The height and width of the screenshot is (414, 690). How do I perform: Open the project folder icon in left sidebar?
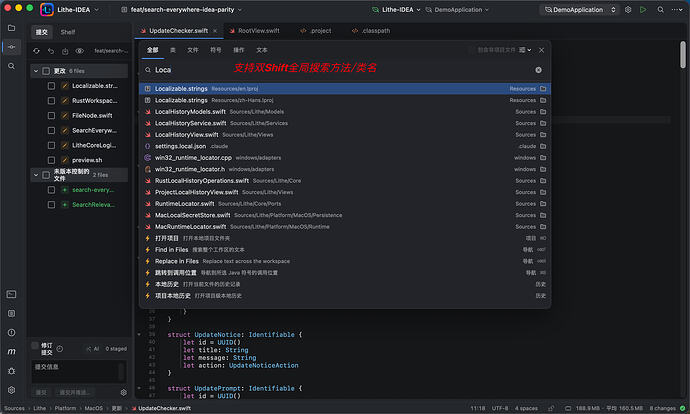point(11,28)
